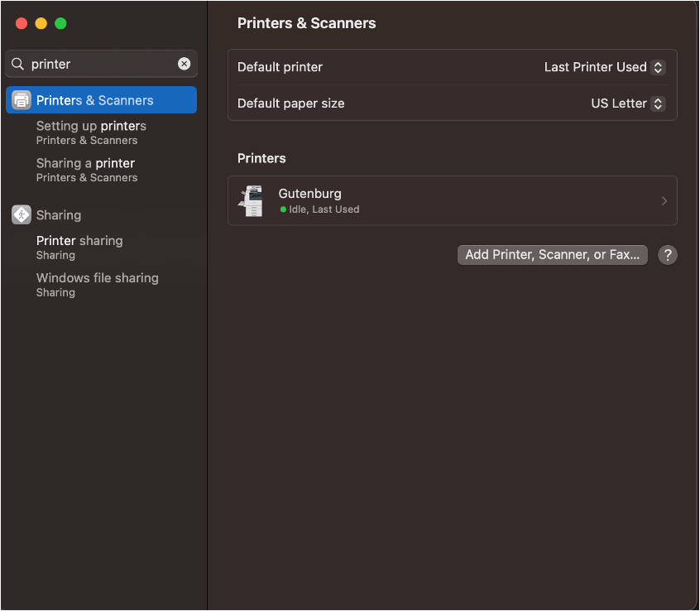Viewport: 700px width, 611px height.
Task: Clear the search field with X icon
Action: tap(184, 64)
